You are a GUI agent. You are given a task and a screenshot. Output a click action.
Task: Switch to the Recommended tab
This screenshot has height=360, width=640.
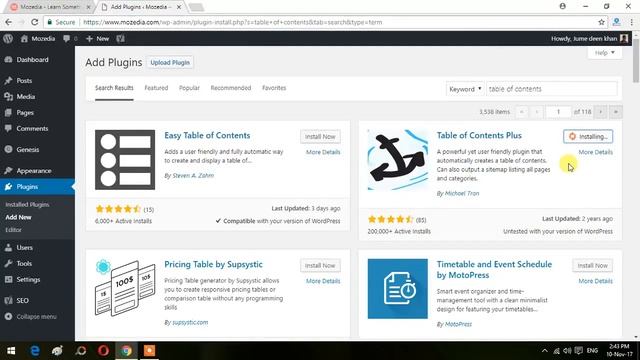[x=231, y=88]
